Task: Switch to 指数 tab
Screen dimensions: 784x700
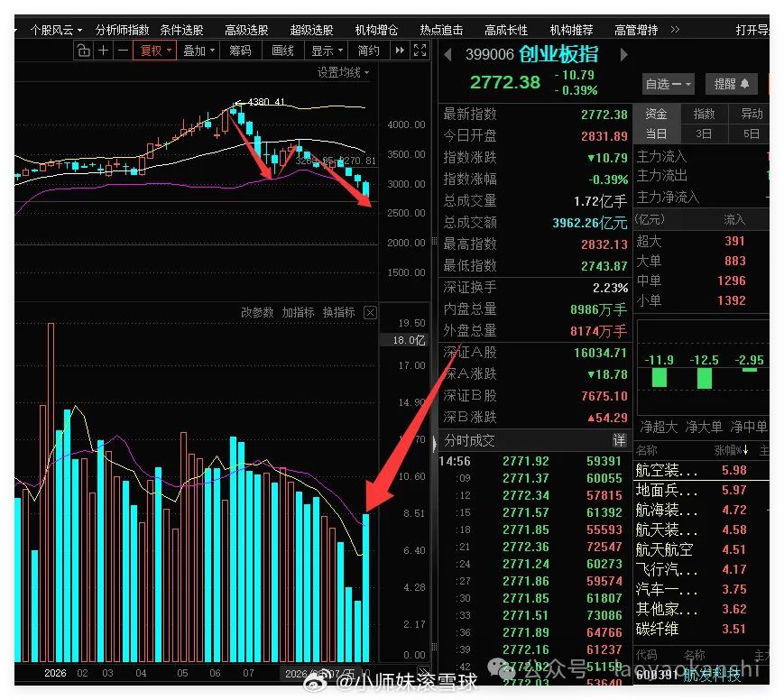Action: [x=704, y=114]
